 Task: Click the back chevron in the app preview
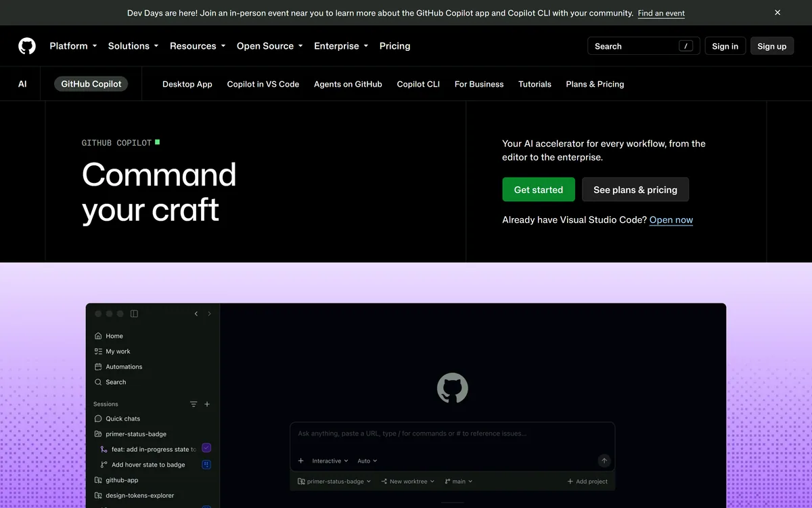(x=196, y=314)
